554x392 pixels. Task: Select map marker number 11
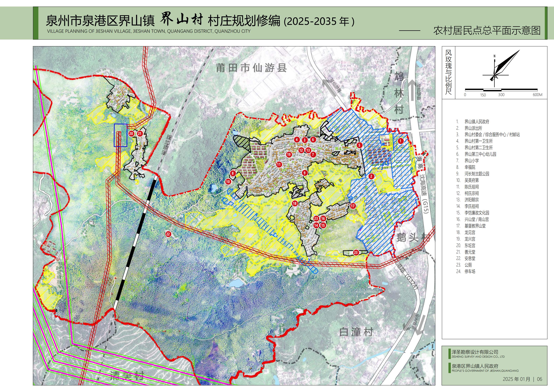click(279, 165)
